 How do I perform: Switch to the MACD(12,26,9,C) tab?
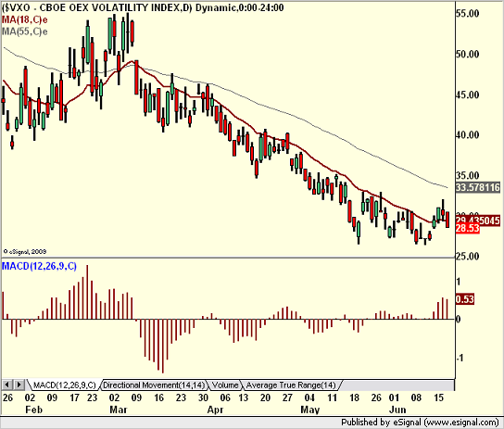point(64,385)
